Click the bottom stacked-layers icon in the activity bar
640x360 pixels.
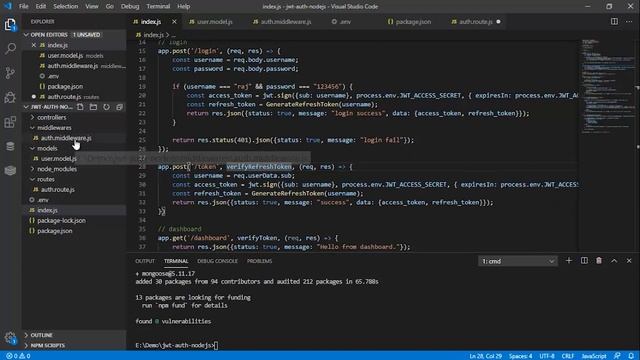tap(10, 170)
